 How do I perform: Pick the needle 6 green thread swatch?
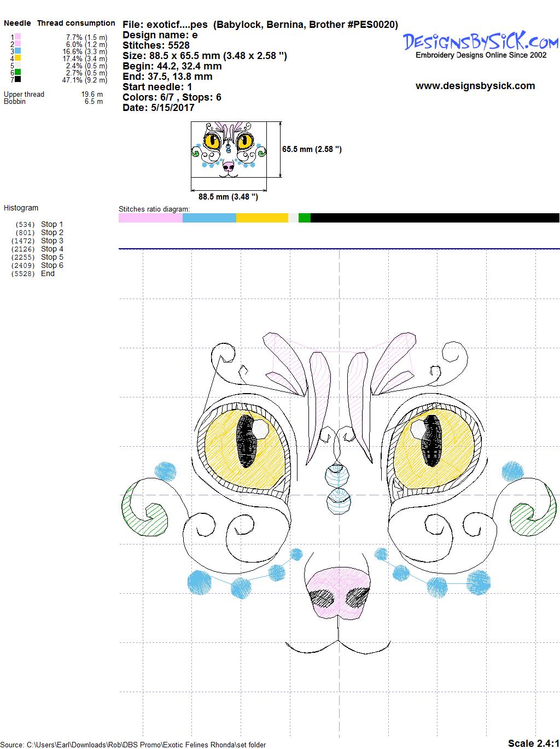[x=18, y=72]
